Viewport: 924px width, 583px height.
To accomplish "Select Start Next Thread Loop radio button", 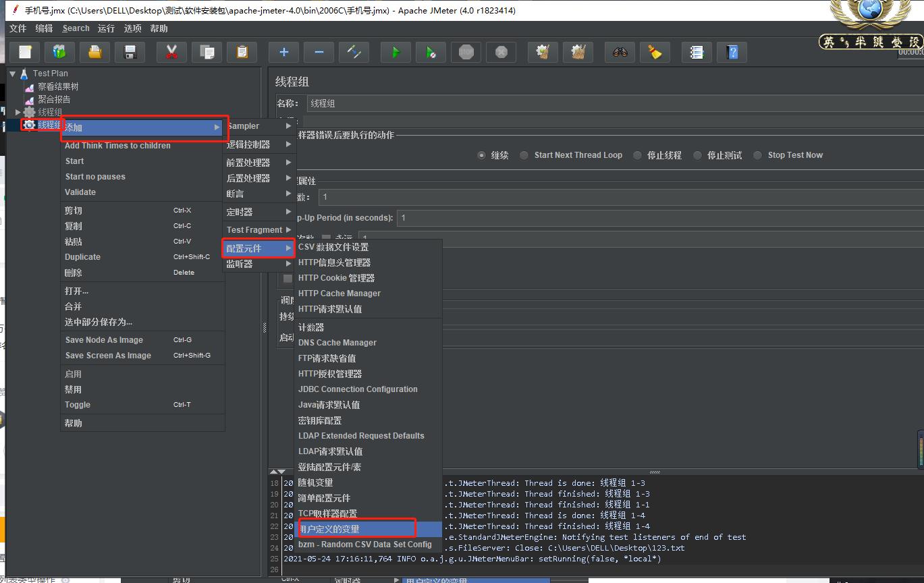I will pyautogui.click(x=524, y=155).
